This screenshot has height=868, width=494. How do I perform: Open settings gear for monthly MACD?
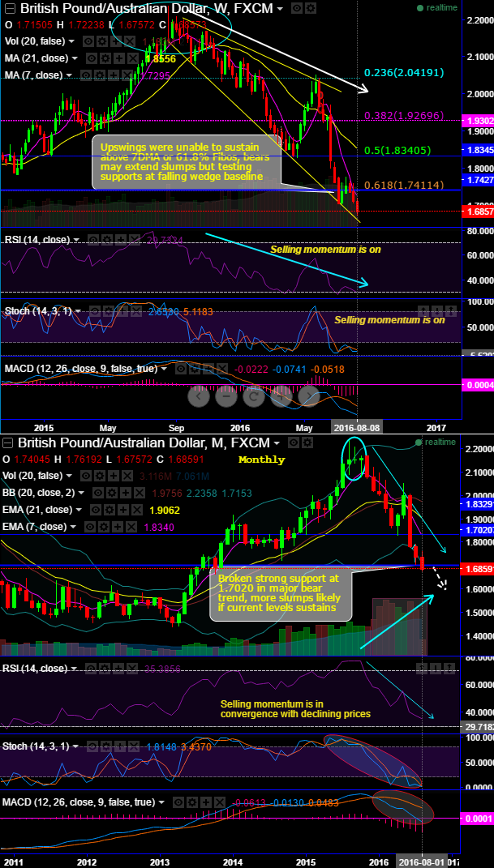click(x=192, y=802)
